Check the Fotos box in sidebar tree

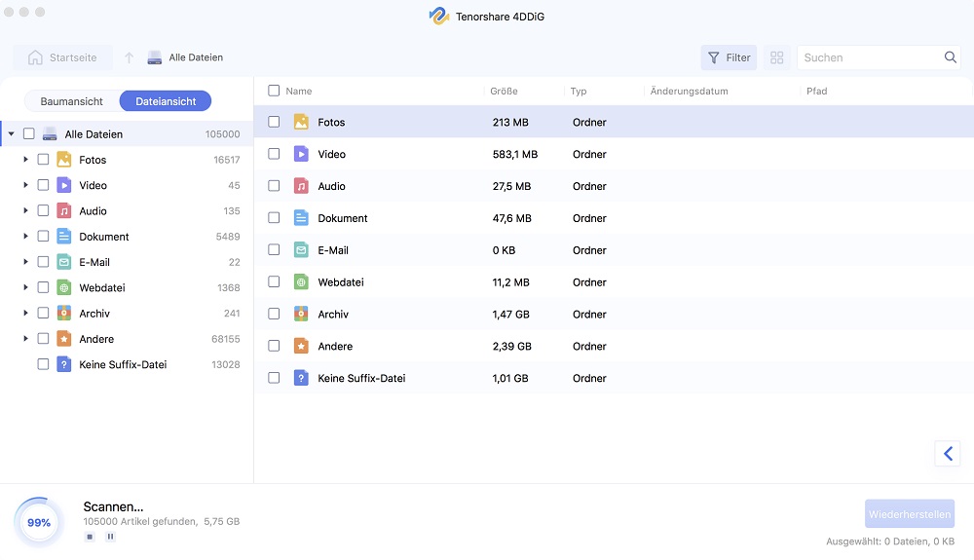(43, 160)
